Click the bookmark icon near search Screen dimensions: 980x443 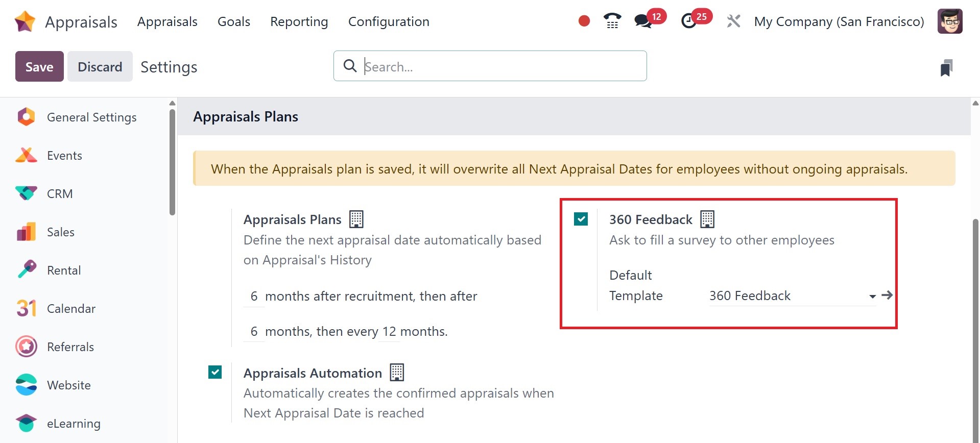(x=946, y=67)
